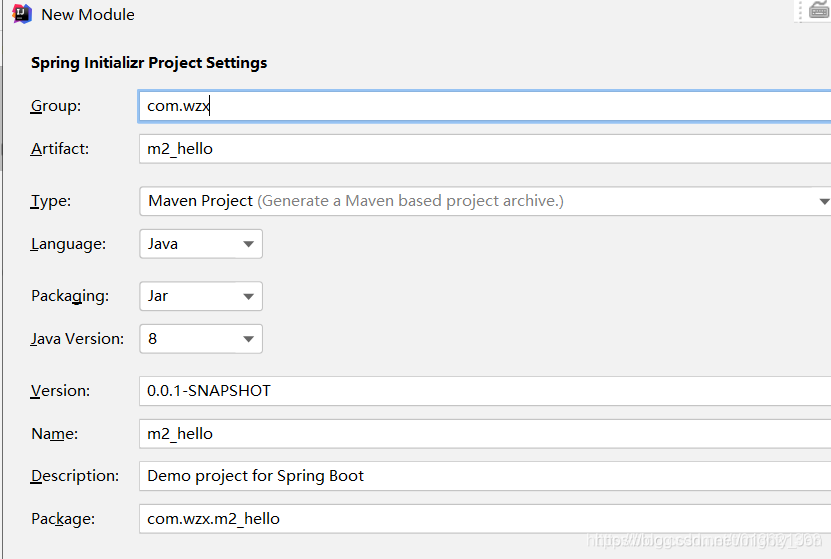The height and width of the screenshot is (559, 831).
Task: Click into the Name text field
Action: tap(485, 434)
